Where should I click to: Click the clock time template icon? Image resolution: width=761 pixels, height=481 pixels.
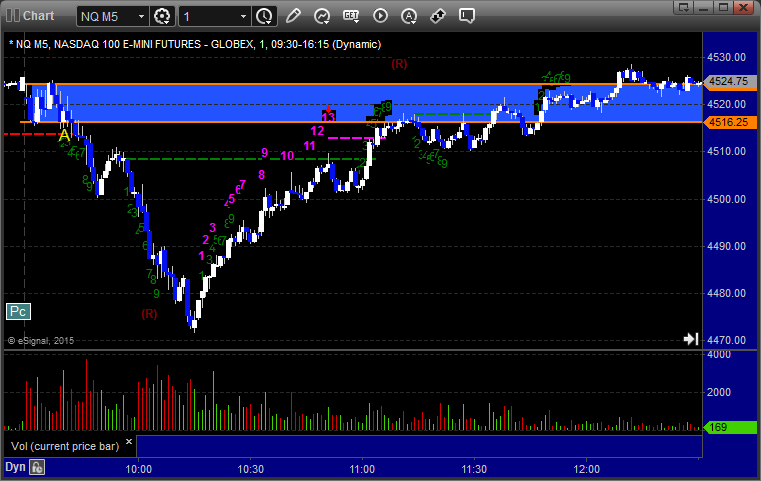(264, 16)
